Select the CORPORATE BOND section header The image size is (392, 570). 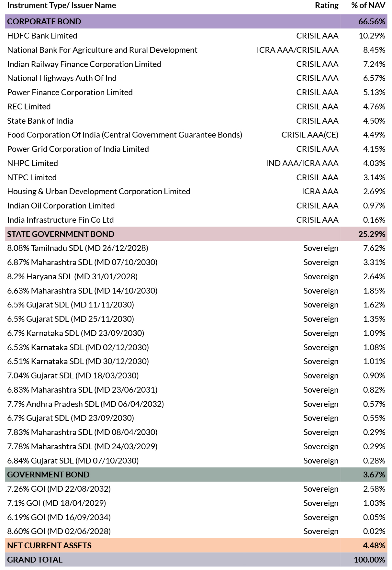196,21
